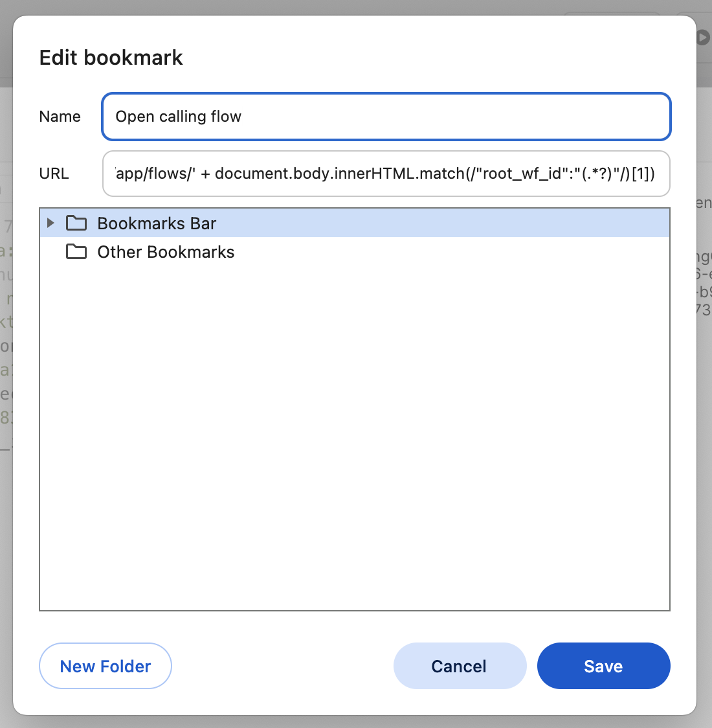This screenshot has width=712, height=728.
Task: Click the Bookmarks Bar folder icon
Action: (76, 223)
